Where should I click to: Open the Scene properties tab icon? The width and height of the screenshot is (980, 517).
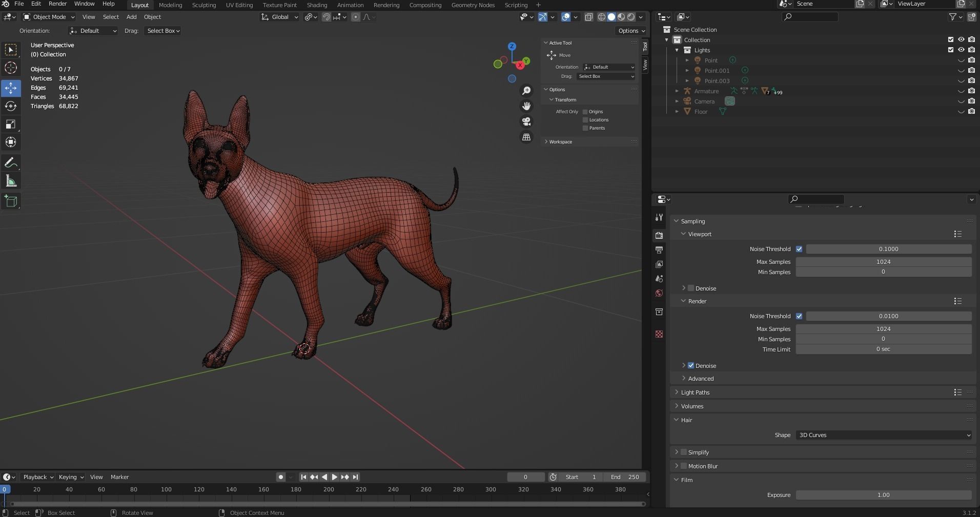pos(659,279)
